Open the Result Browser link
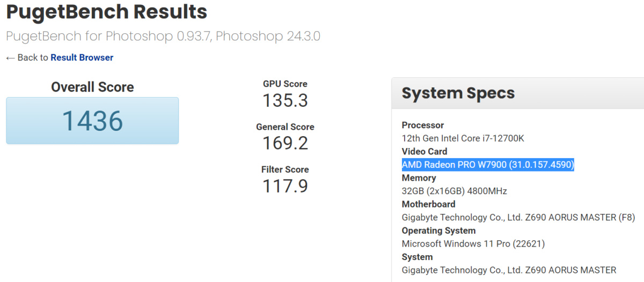Viewport: 644px width, 282px height. point(82,57)
